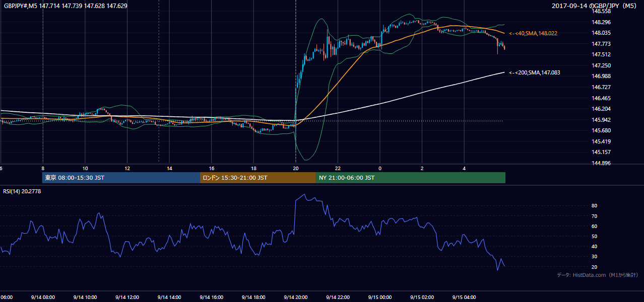Image resolution: width=644 pixels, height=302 pixels.
Task: Click price axis label 145.419
Action: [x=601, y=141]
